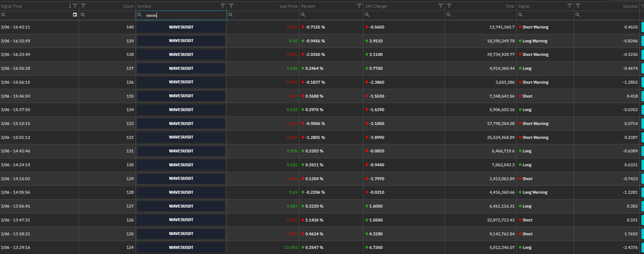Sort by the Total column header
The width and height of the screenshot is (644, 254).
pyautogui.click(x=510, y=6)
